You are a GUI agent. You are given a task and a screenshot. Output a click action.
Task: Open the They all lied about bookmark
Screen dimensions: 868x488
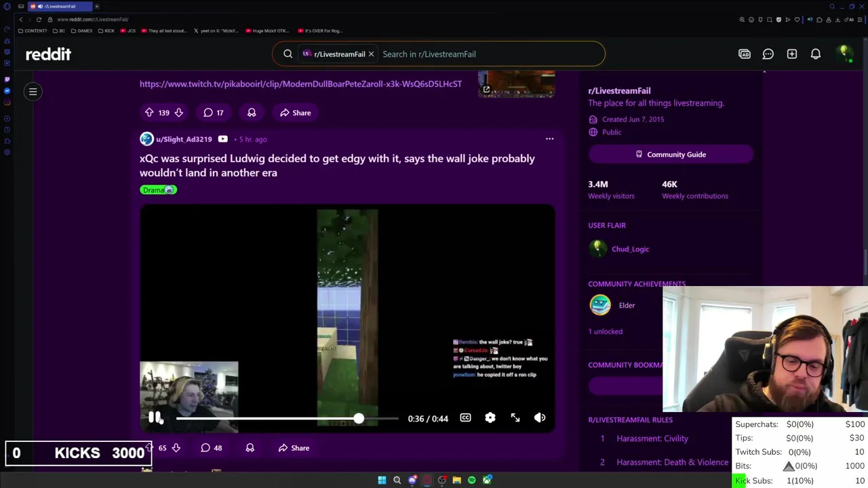point(164,30)
